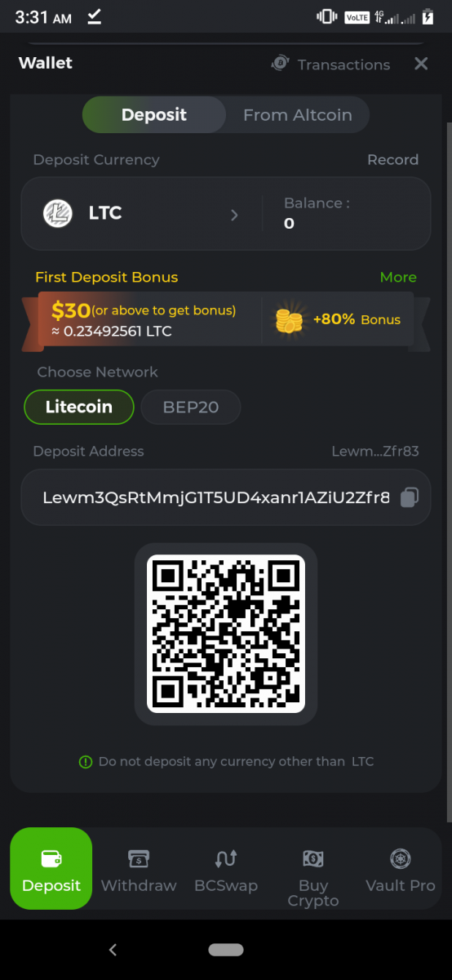Expand the LTC deposit currency selector

point(142,214)
